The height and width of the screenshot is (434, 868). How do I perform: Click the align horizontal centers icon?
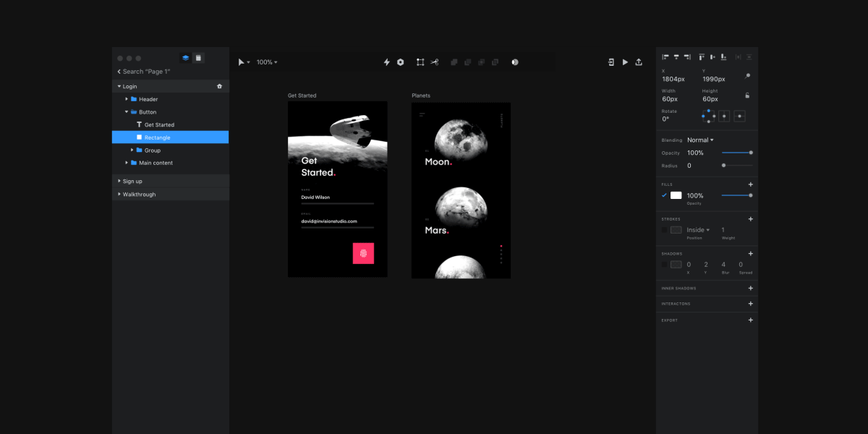click(x=676, y=56)
